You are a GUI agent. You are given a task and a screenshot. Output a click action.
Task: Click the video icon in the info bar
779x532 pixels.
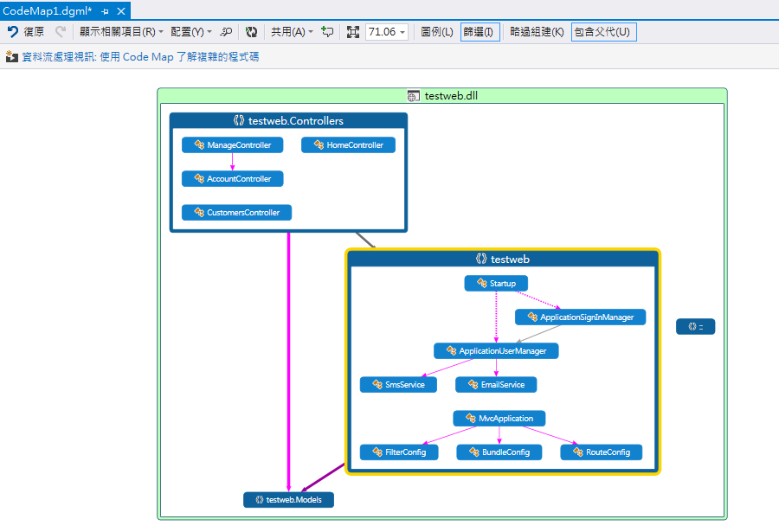[12, 56]
